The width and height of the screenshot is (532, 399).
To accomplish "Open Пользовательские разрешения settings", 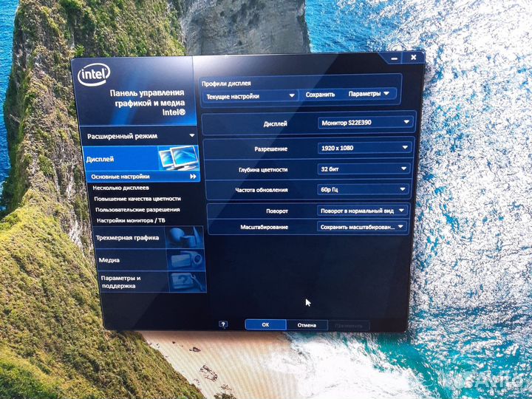I will point(137,209).
